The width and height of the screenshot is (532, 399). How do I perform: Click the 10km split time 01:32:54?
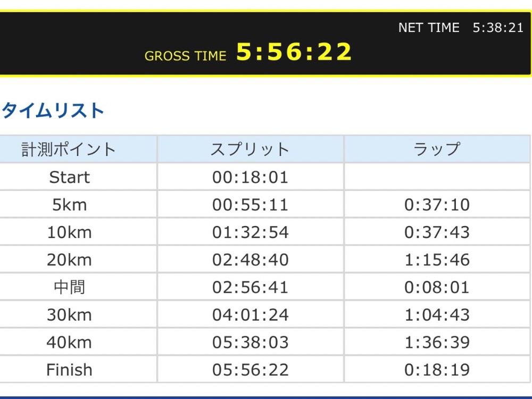coord(250,232)
